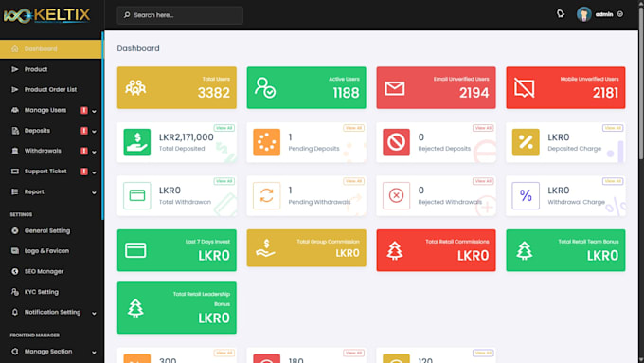This screenshot has width=644, height=363.
Task: Click Withdrawals red alert badge
Action: [x=84, y=151]
